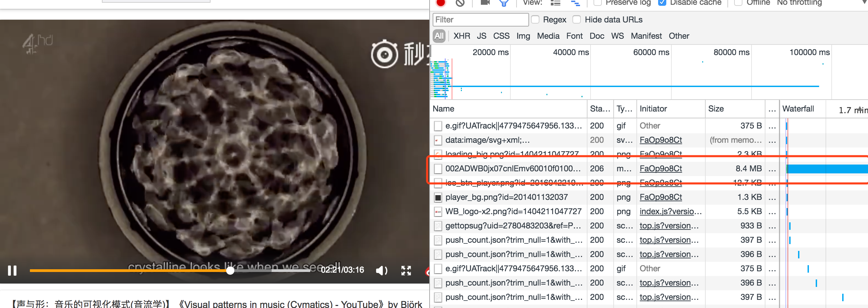Filter requests by the Media type
Viewport: 868px width, 308px height.
(x=548, y=36)
